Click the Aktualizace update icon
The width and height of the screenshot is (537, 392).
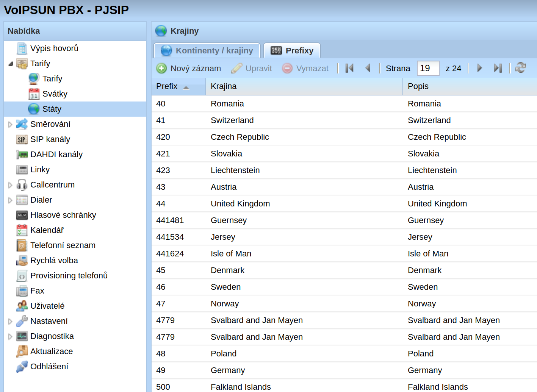22,351
